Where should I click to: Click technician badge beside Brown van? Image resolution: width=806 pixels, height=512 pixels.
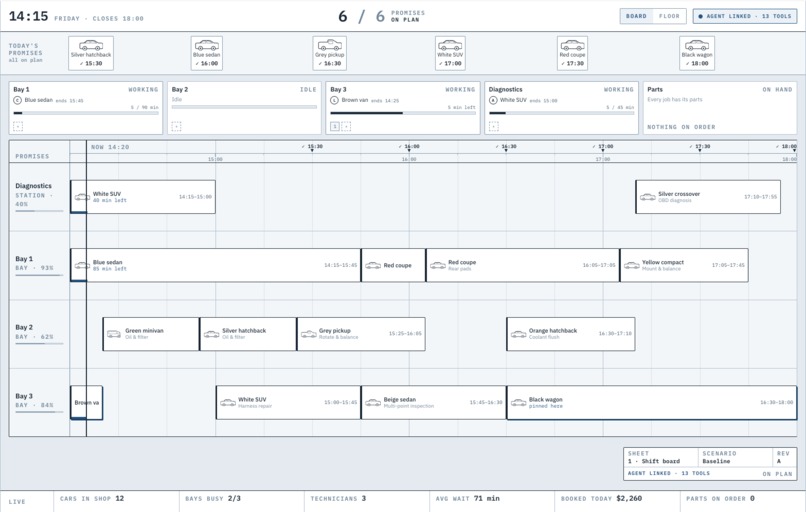click(335, 100)
